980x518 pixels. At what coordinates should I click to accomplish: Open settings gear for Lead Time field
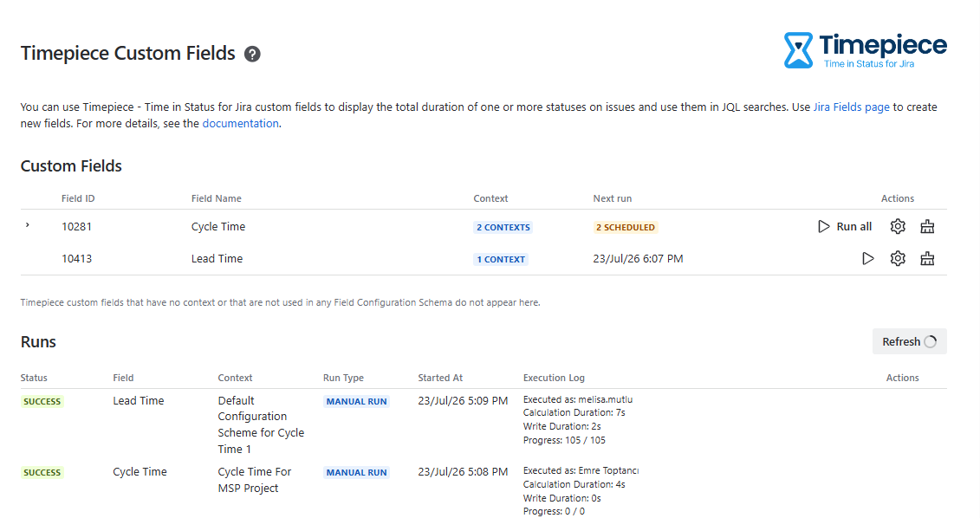pos(898,259)
